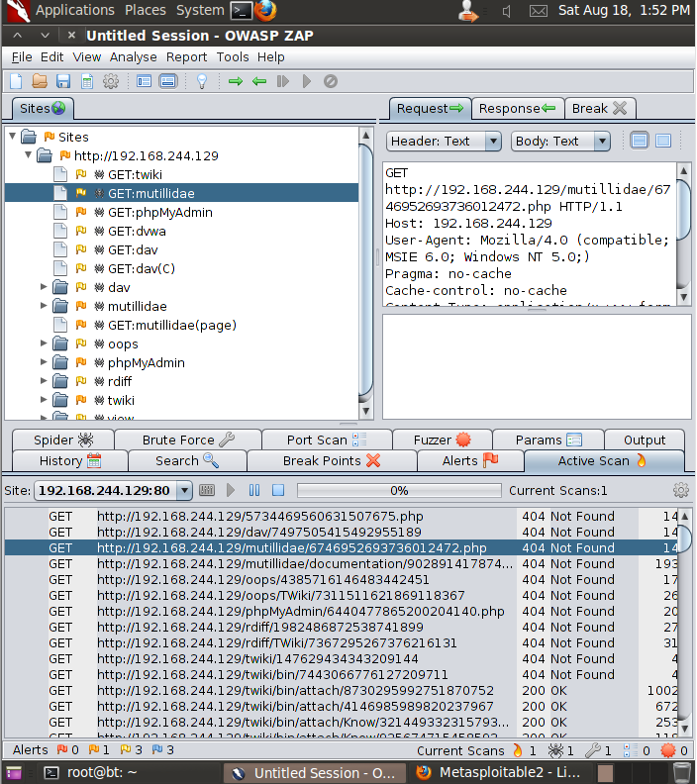Toggle the tabbed layout toolbar button
The height and width of the screenshot is (784, 697).
[145, 81]
